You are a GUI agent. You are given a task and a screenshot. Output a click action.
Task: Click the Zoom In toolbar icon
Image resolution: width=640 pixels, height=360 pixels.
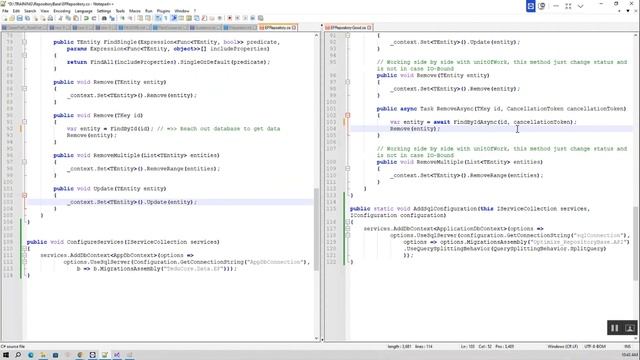pyautogui.click(x=122, y=18)
